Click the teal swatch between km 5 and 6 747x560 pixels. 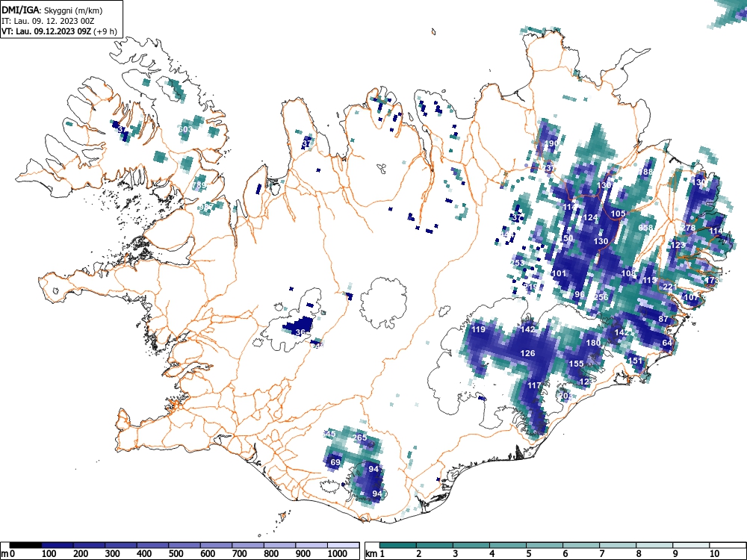[545, 545]
